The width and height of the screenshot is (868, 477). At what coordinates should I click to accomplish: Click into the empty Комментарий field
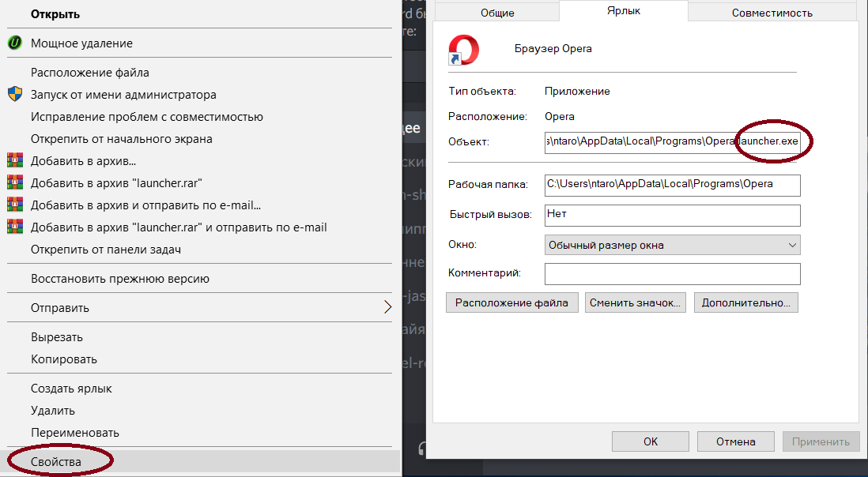(672, 273)
